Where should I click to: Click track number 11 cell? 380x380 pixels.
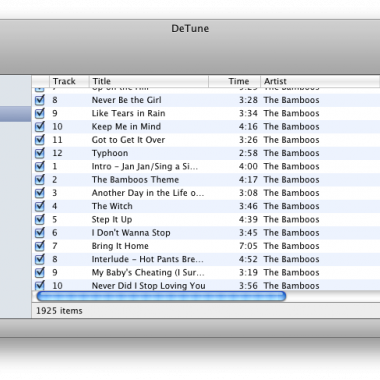(57, 140)
